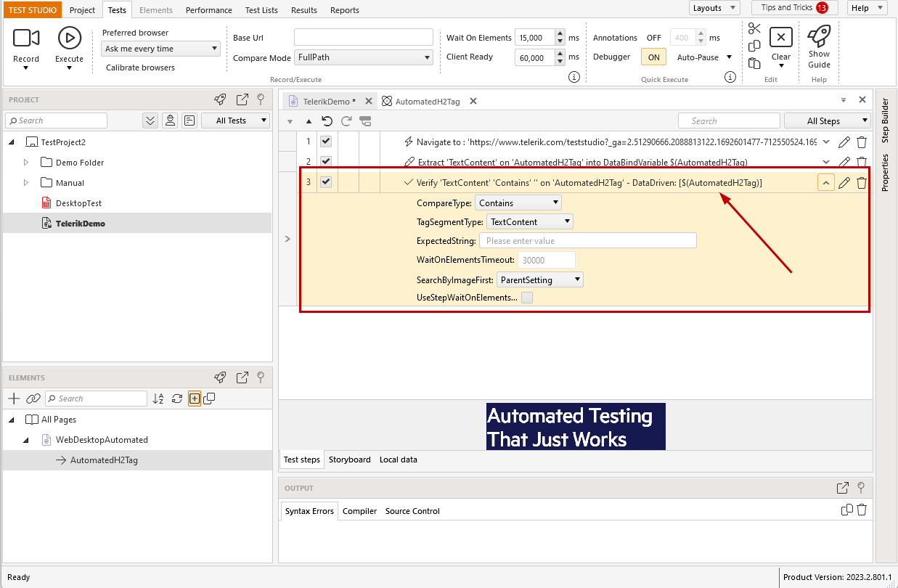The image size is (898, 588).
Task: Click the Execute play icon
Action: [70, 38]
